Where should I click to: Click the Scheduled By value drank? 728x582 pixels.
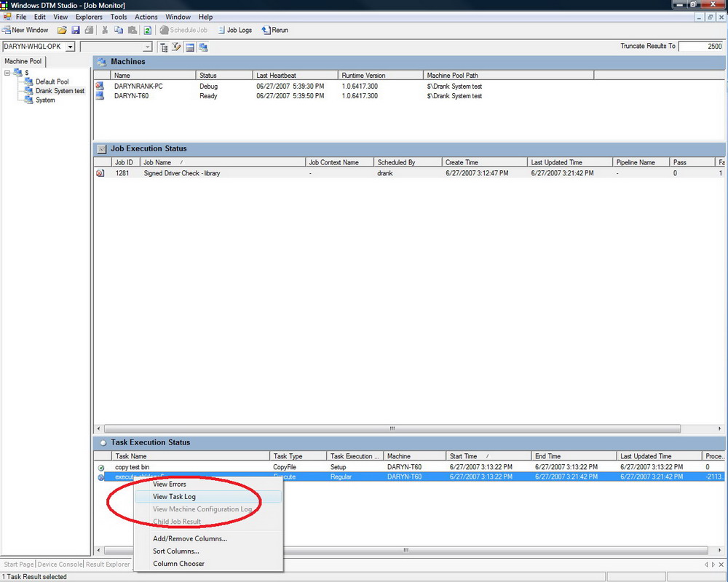pos(385,173)
